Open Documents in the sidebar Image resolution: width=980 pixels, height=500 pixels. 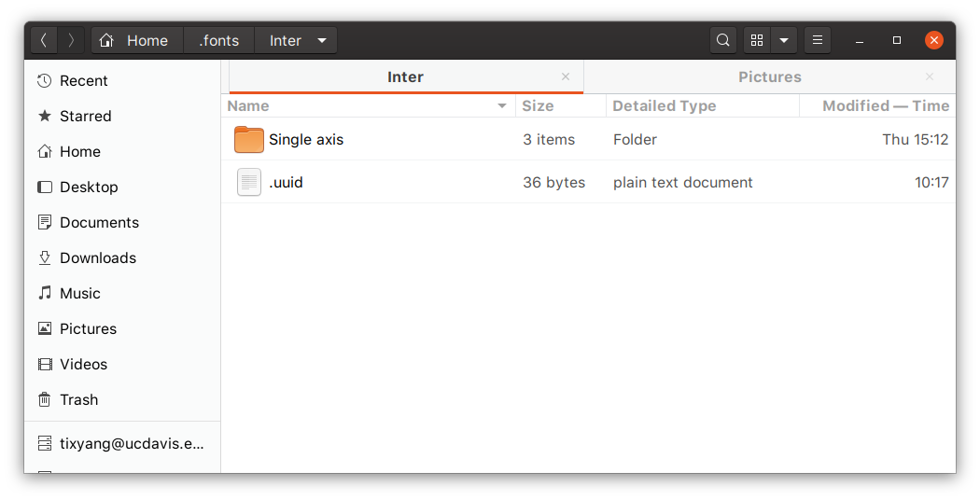tap(122, 223)
